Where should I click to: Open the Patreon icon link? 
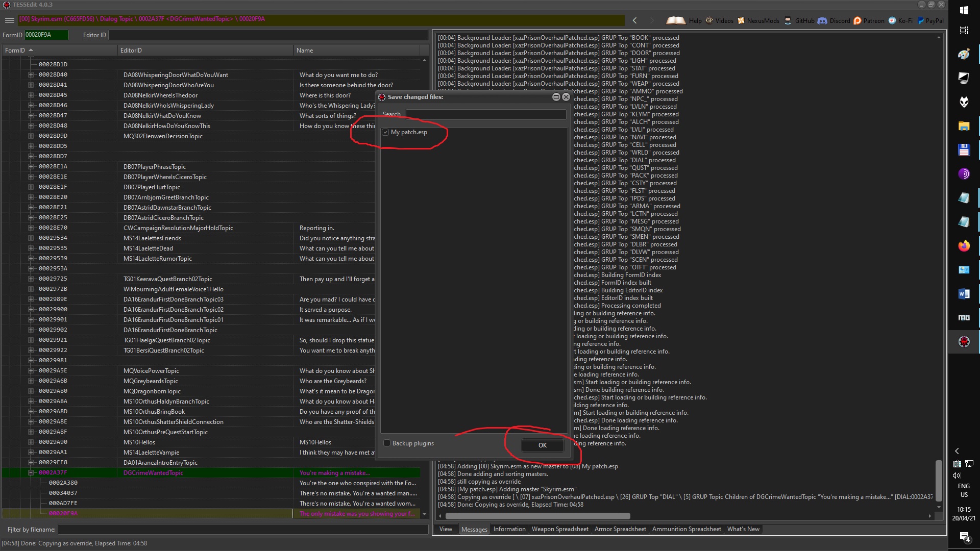point(857,21)
